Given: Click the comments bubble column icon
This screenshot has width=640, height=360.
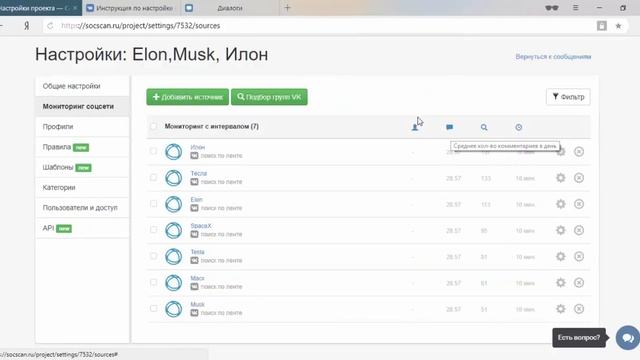Looking at the screenshot, I should (x=449, y=127).
